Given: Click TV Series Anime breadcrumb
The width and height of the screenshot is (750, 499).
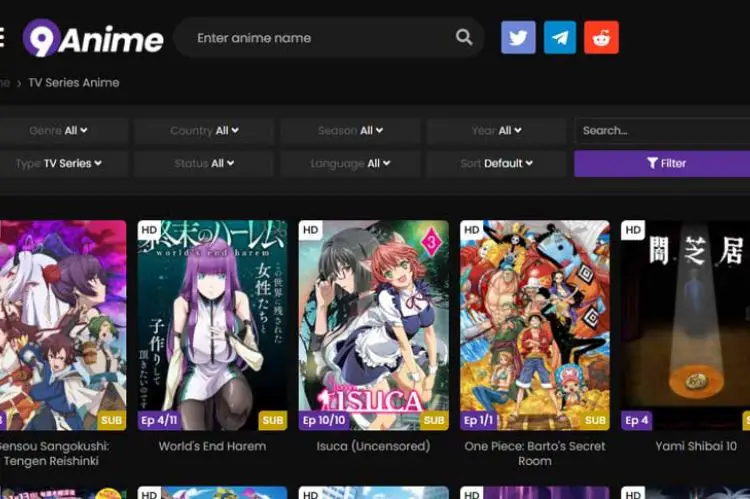Looking at the screenshot, I should click(x=74, y=83).
